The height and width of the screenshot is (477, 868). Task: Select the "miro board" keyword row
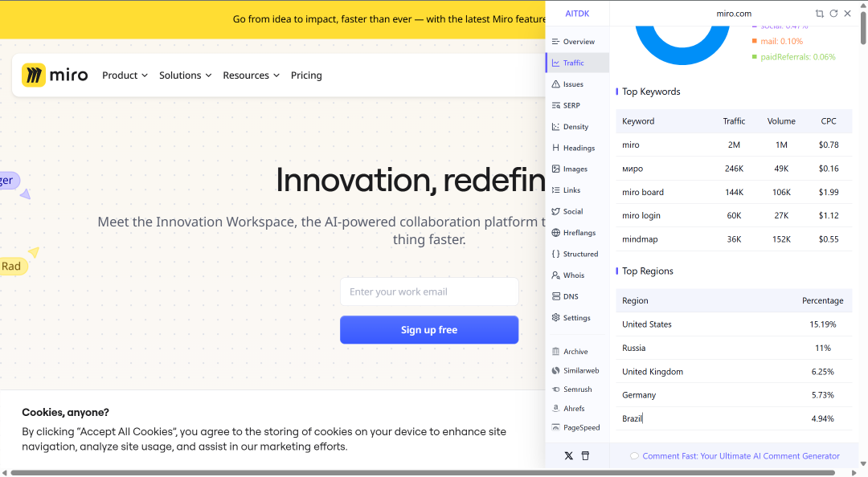click(x=734, y=192)
